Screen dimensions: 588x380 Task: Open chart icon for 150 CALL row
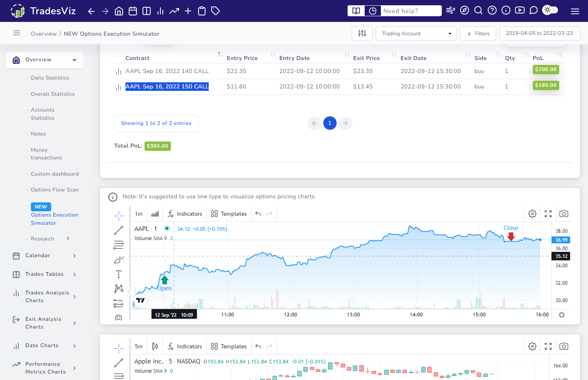click(x=119, y=87)
